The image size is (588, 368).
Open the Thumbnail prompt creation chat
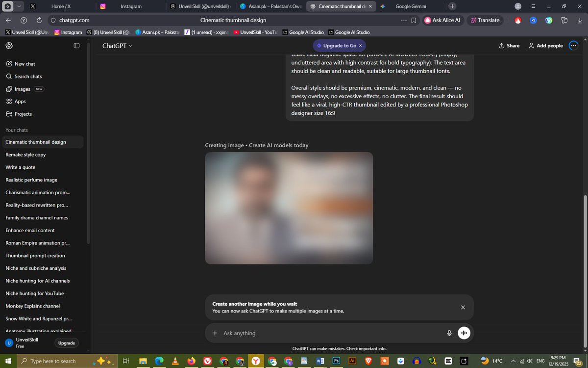[x=43, y=256]
